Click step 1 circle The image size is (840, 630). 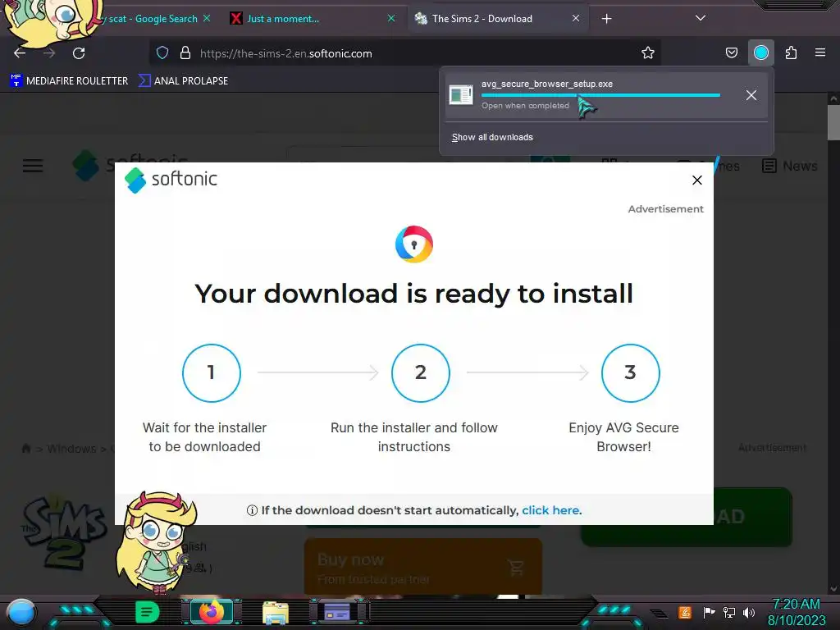211,373
